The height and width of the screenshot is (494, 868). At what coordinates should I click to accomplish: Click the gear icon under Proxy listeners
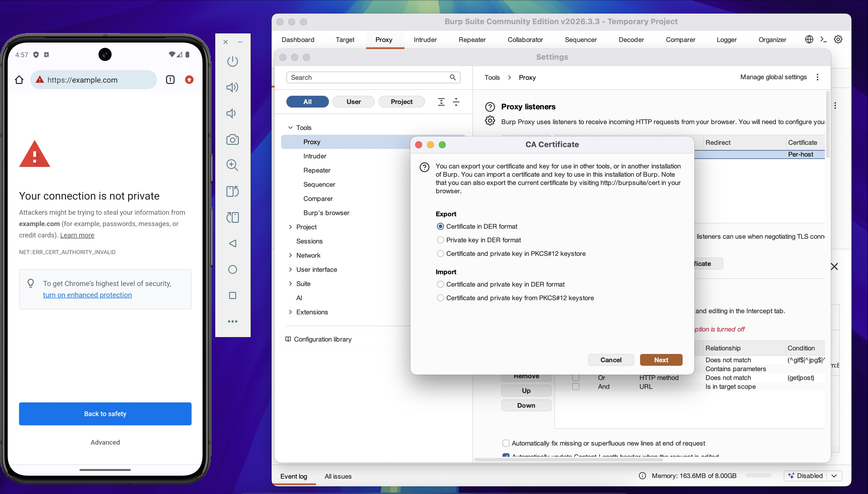pos(490,121)
